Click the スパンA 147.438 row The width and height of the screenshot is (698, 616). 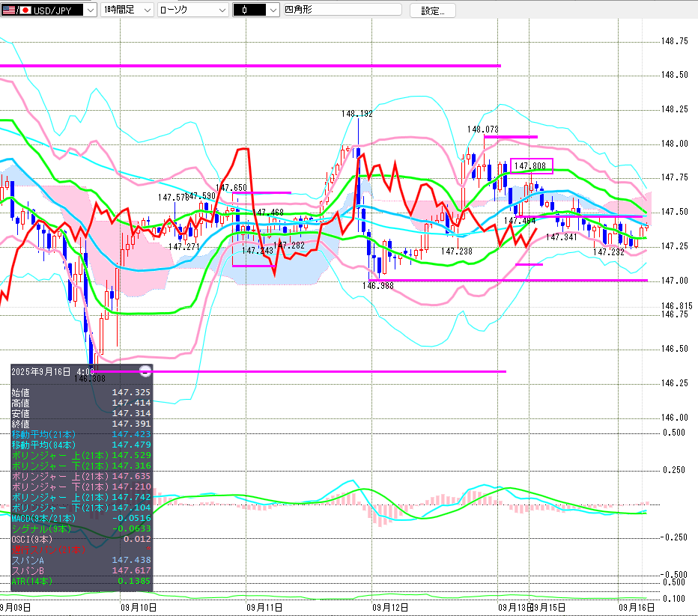coord(81,560)
